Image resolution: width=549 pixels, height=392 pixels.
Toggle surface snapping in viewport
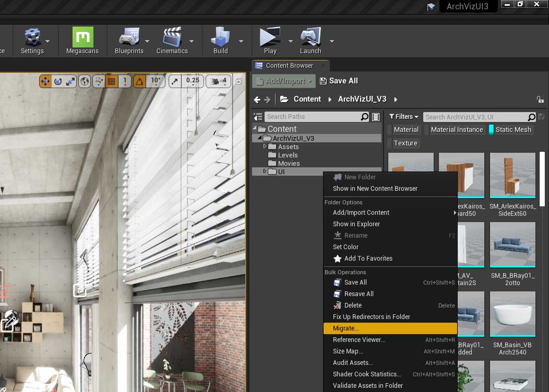(99, 81)
